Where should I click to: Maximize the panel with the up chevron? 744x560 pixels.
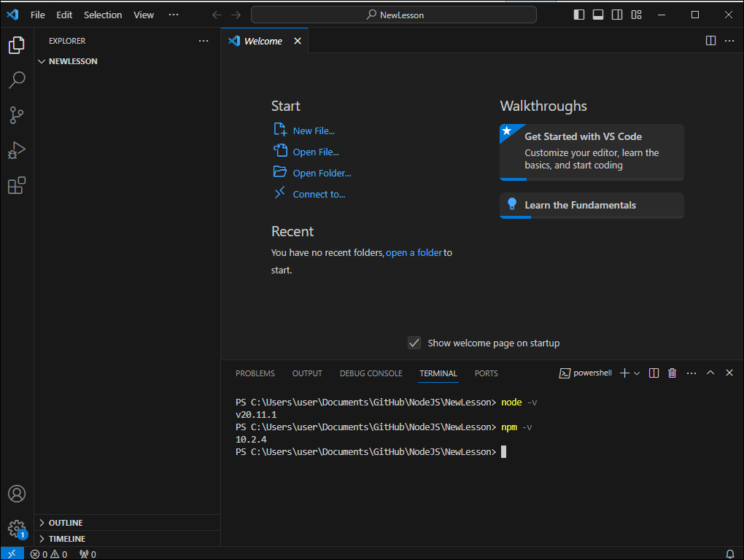tap(710, 373)
